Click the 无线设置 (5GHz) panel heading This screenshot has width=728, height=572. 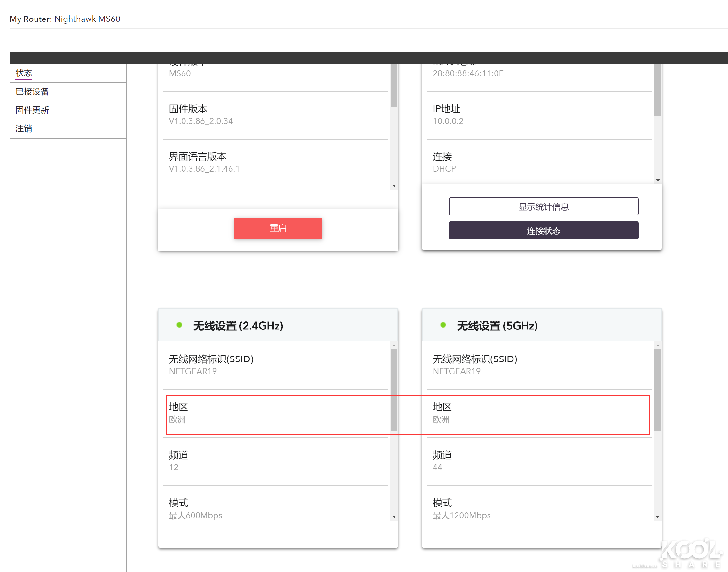click(497, 326)
